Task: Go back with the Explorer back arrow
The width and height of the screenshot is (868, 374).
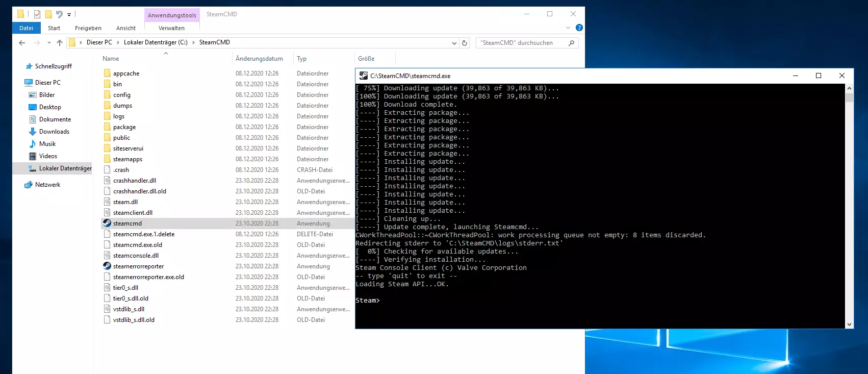Action: 22,43
